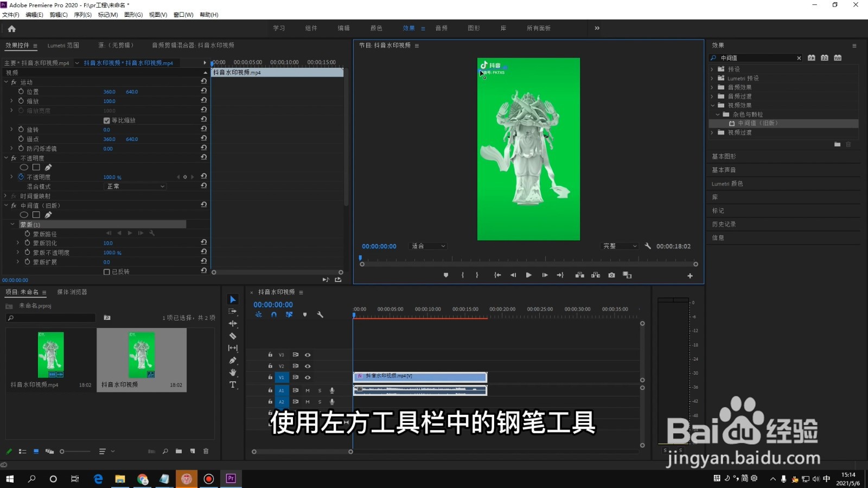Select the Type tool
This screenshot has height=488, width=868.
[233, 384]
